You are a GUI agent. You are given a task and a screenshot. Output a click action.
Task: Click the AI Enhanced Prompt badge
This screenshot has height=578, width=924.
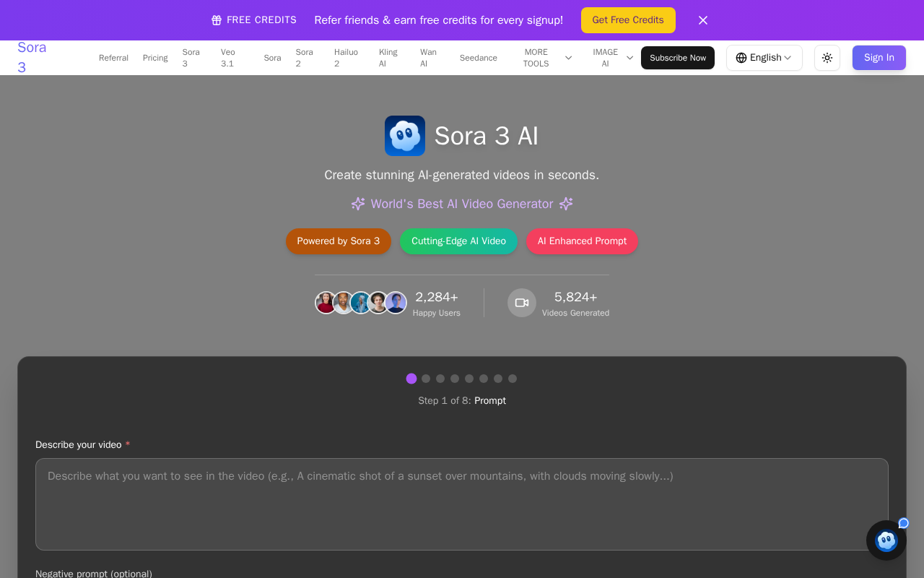[x=582, y=241]
